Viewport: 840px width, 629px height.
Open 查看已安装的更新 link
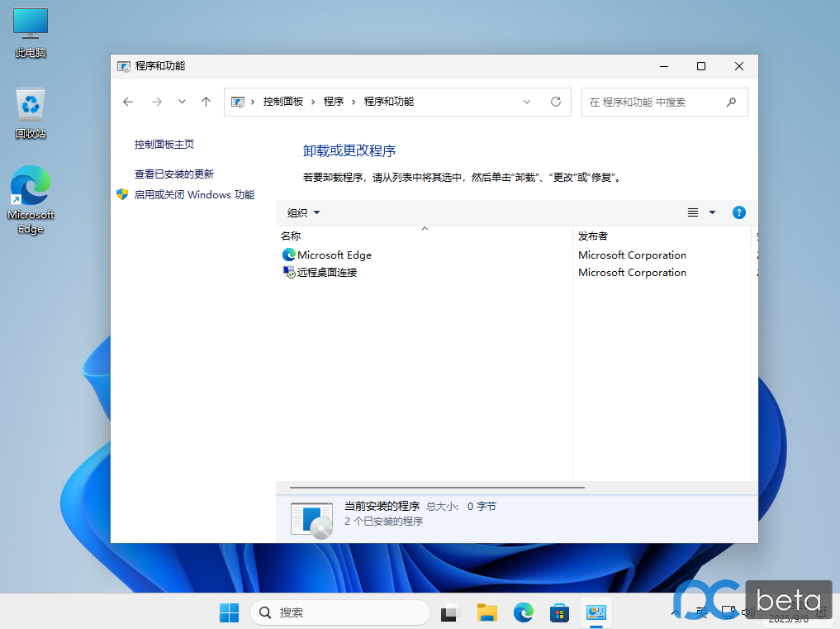pyautogui.click(x=174, y=174)
